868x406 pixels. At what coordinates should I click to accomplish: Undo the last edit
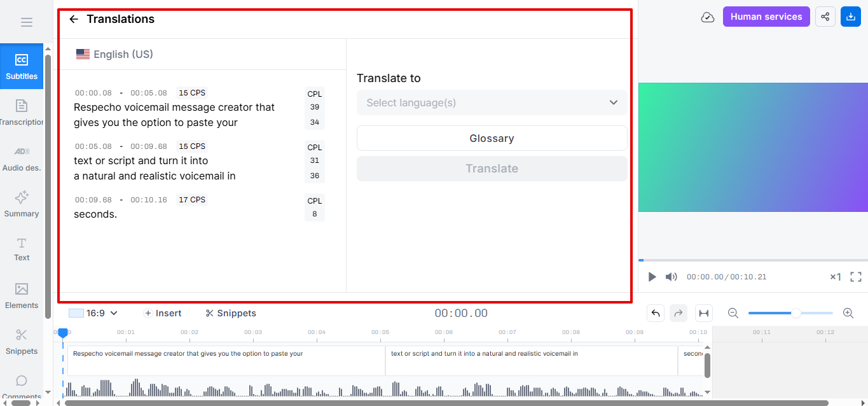point(656,312)
